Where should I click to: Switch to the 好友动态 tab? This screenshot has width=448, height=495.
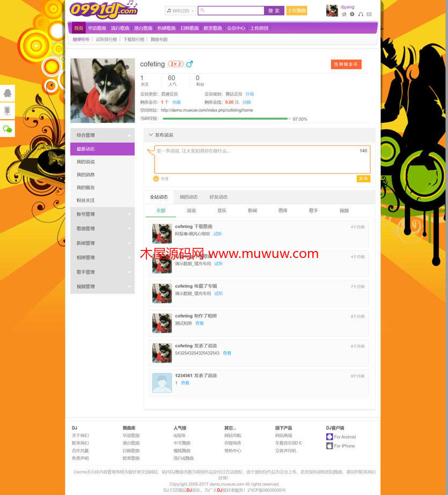coord(218,197)
